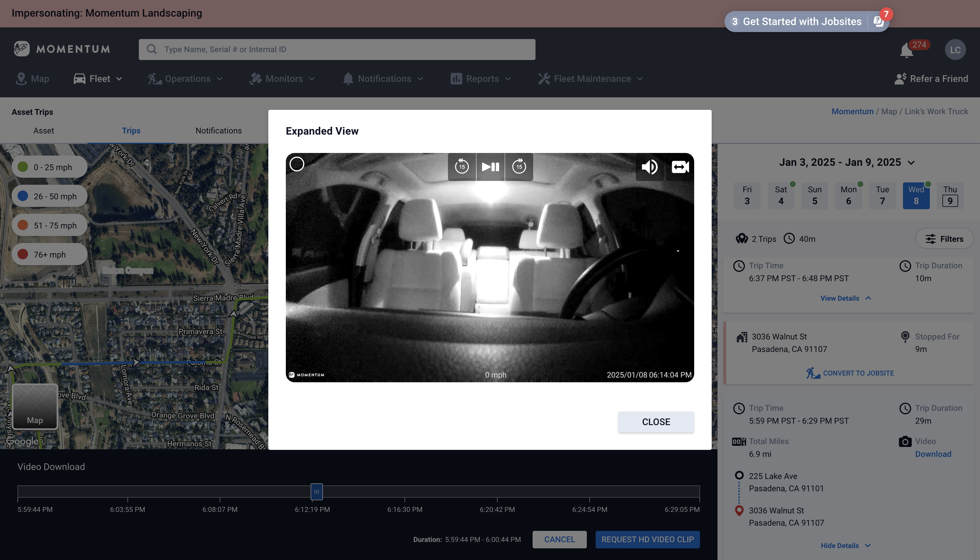Viewport: 980px width, 560px height.
Task: Click the circle record indicator on video
Action: 297,164
